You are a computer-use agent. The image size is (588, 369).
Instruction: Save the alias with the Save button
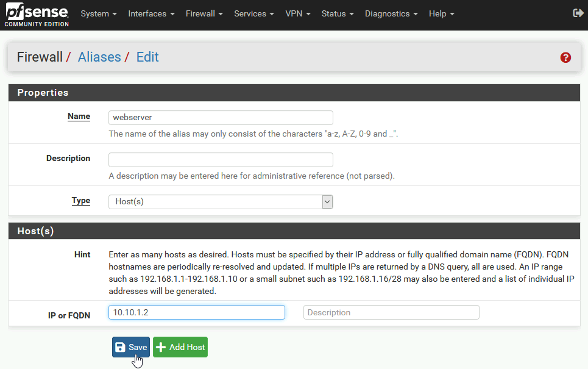point(131,347)
